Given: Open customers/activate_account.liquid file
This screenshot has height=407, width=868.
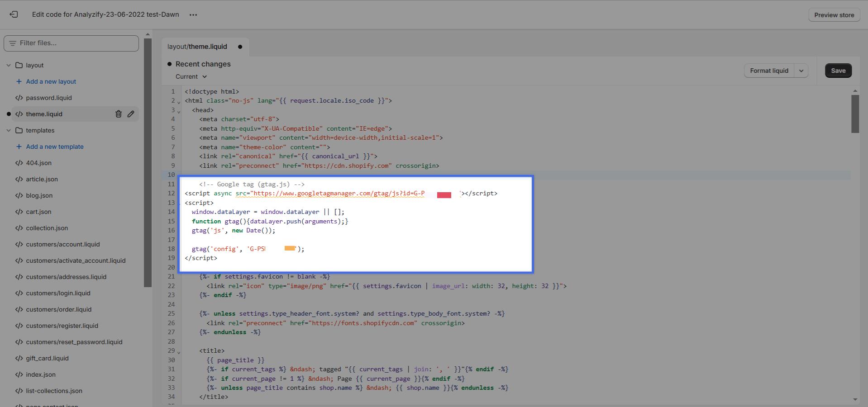Looking at the screenshot, I should 76,260.
